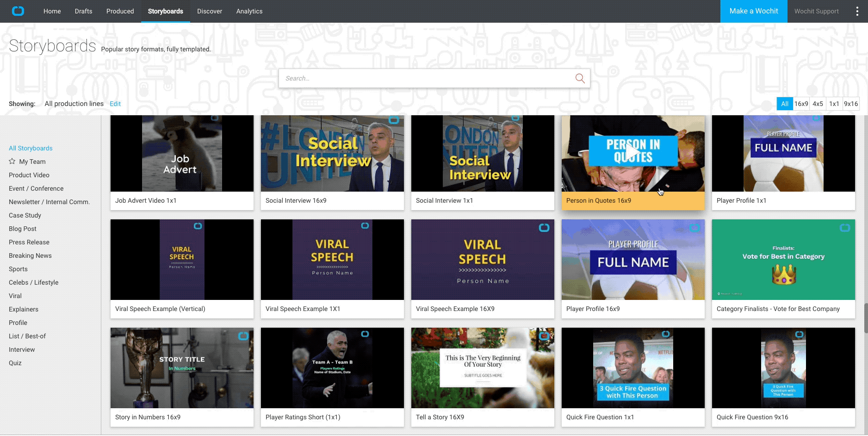Open the Drafts tab
Screen dimensions: 868x436
point(83,11)
